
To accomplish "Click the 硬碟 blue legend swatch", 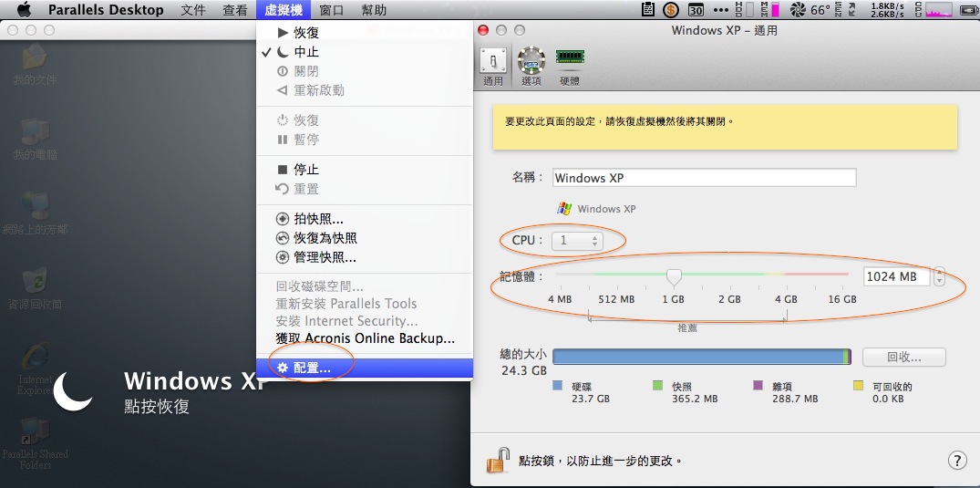I will tap(558, 386).
